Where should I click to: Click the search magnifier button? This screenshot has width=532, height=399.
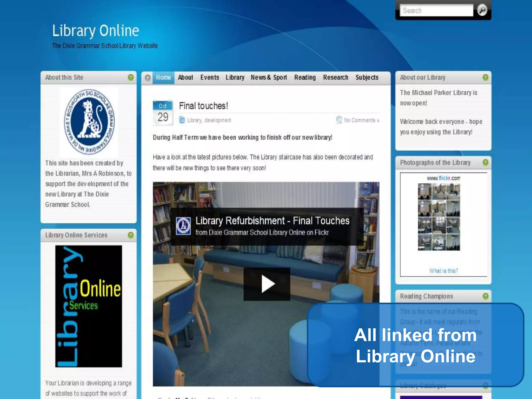(x=482, y=10)
